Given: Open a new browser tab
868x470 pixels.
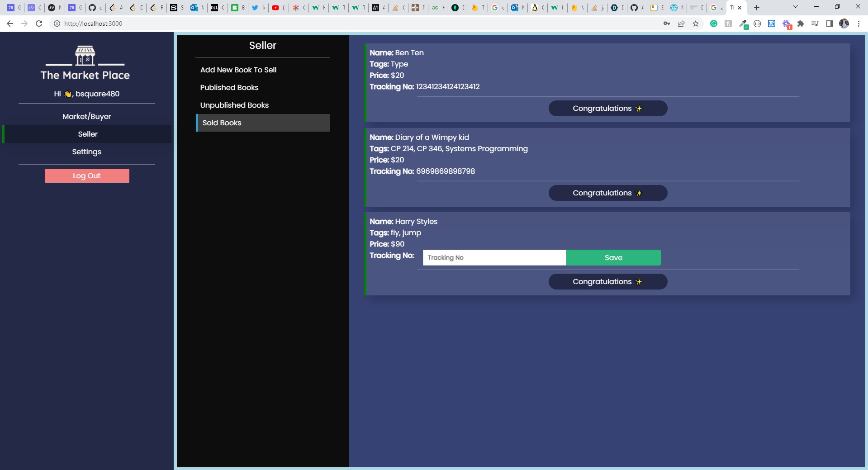Looking at the screenshot, I should tap(757, 8).
